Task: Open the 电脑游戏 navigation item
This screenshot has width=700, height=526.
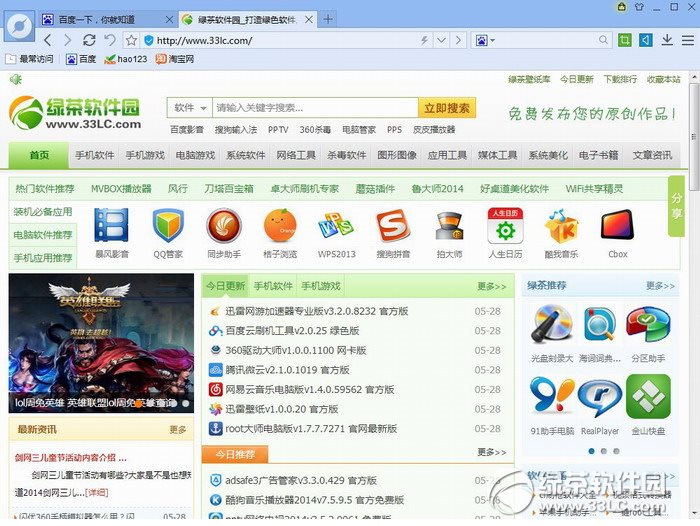Action: point(196,155)
